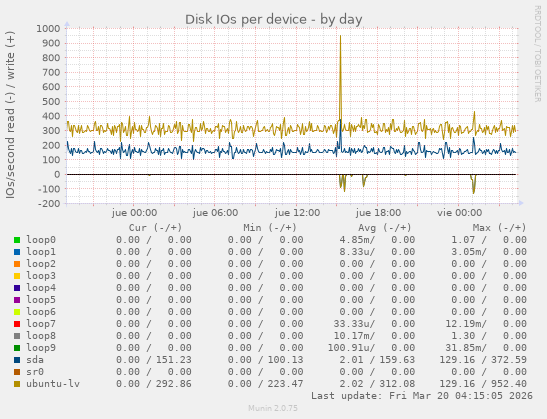Click the loop3 yellow legend swatch
This screenshot has width=547, height=419.
click(17, 276)
